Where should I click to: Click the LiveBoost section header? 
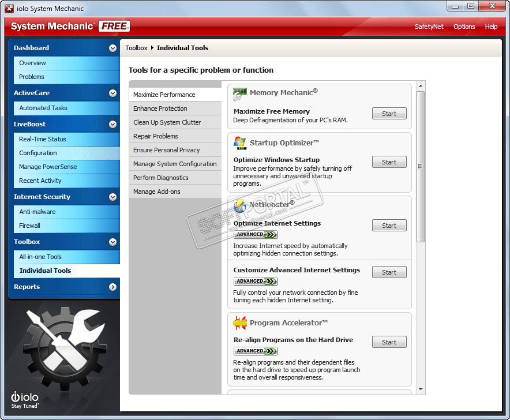(x=64, y=124)
